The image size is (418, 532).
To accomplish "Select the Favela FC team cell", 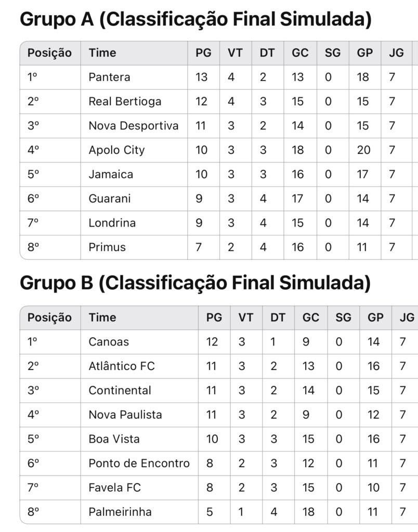I will tap(114, 487).
